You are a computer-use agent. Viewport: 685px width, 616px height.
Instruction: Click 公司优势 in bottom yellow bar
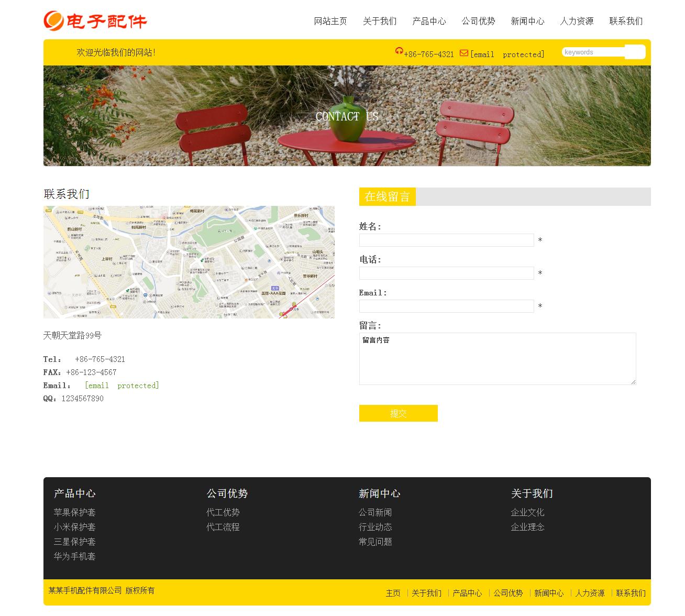click(508, 593)
